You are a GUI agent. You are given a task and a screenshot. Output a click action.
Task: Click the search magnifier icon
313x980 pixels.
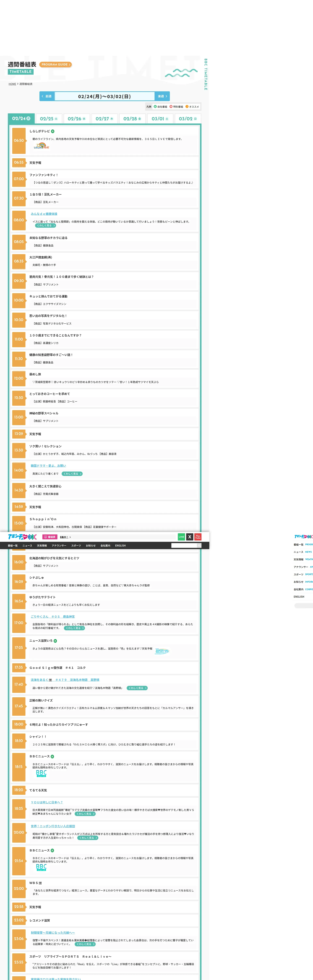click(199, 546)
